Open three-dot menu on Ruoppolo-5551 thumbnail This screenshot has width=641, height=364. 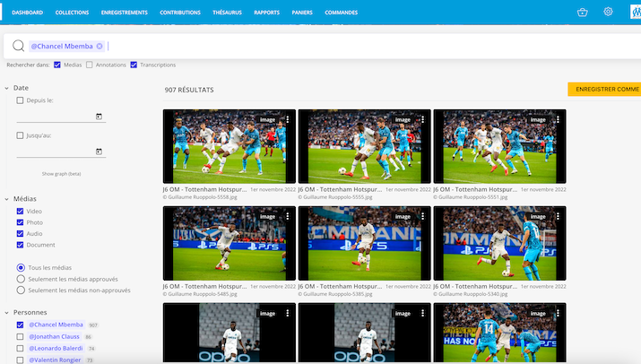click(x=557, y=118)
